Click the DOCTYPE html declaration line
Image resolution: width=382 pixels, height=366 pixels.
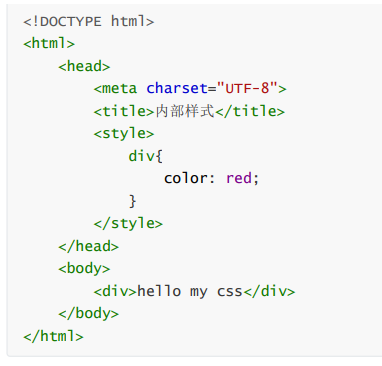click(x=88, y=22)
